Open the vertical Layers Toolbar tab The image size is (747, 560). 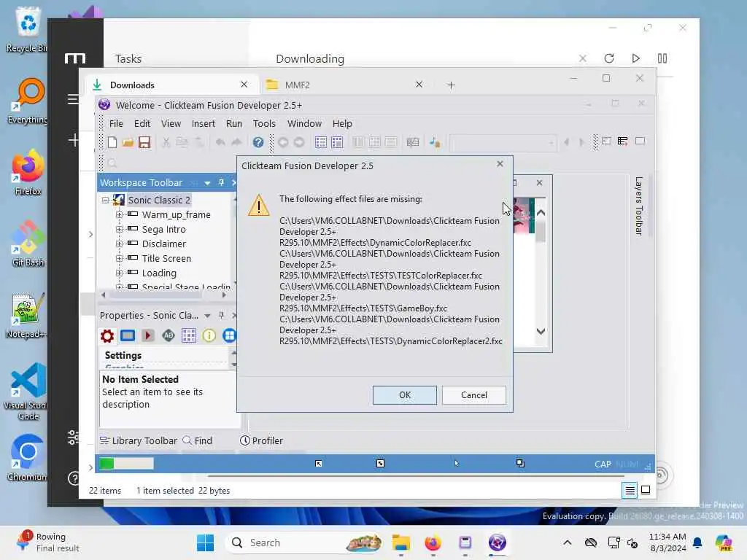pos(639,206)
